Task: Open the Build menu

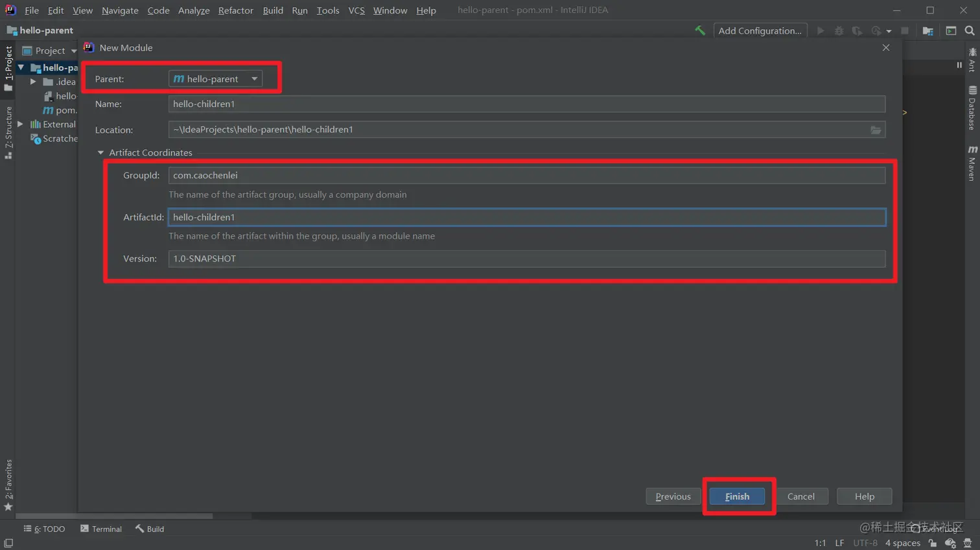Action: (x=273, y=10)
